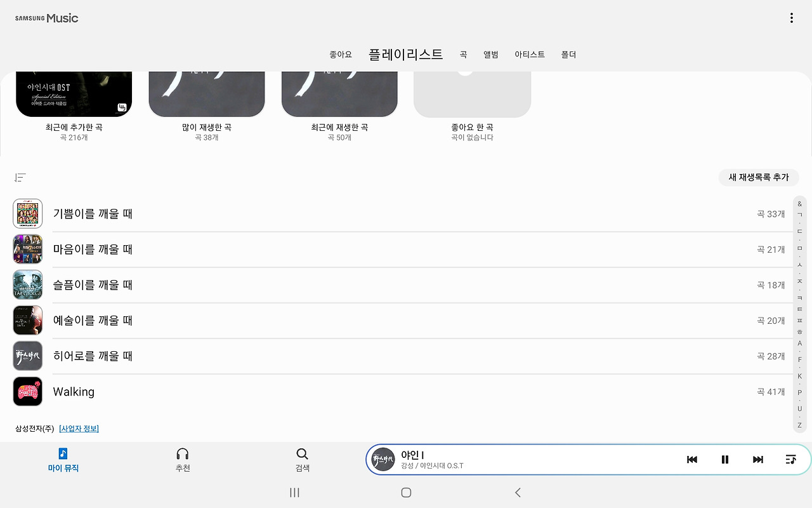Switch to the 아티스트 tab
812x508 pixels.
coord(530,55)
